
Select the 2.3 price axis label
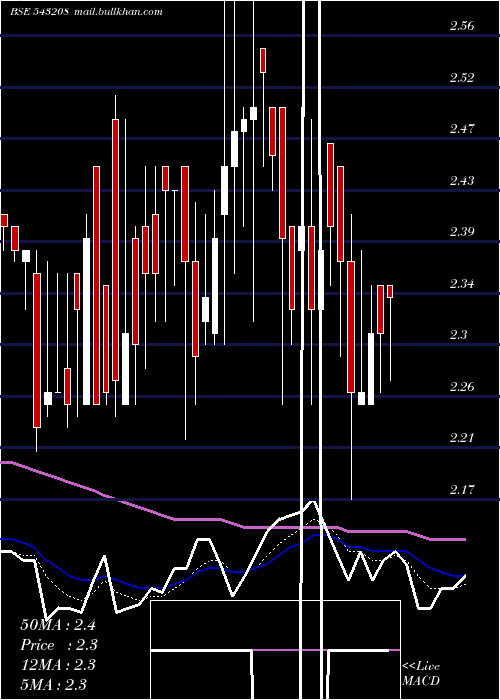(458, 334)
